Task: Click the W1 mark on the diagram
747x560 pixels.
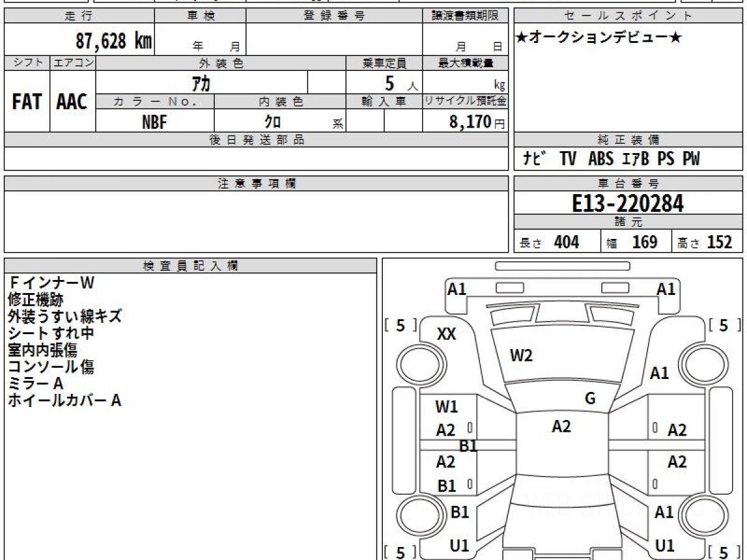Action: [x=446, y=407]
